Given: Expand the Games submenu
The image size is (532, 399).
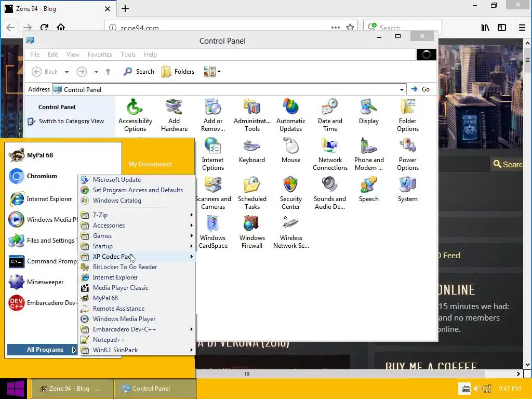Looking at the screenshot, I should 137,236.
